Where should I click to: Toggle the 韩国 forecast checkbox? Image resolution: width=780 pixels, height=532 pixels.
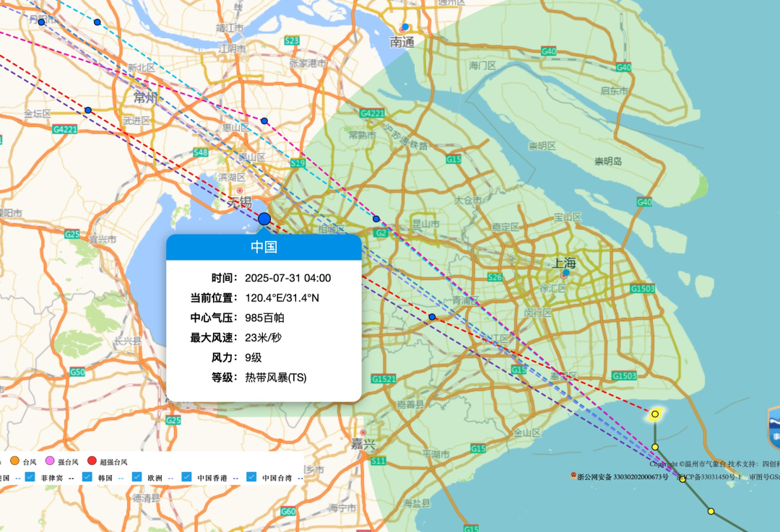click(x=87, y=477)
